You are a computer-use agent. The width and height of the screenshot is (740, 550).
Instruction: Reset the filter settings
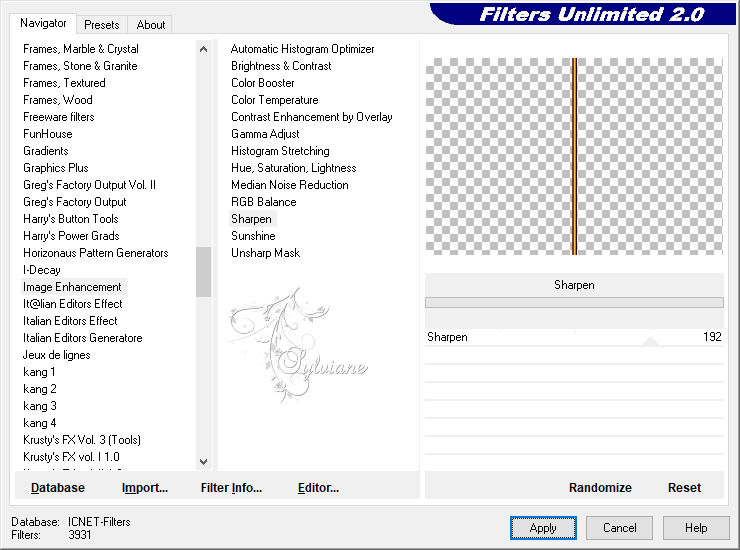(684, 487)
